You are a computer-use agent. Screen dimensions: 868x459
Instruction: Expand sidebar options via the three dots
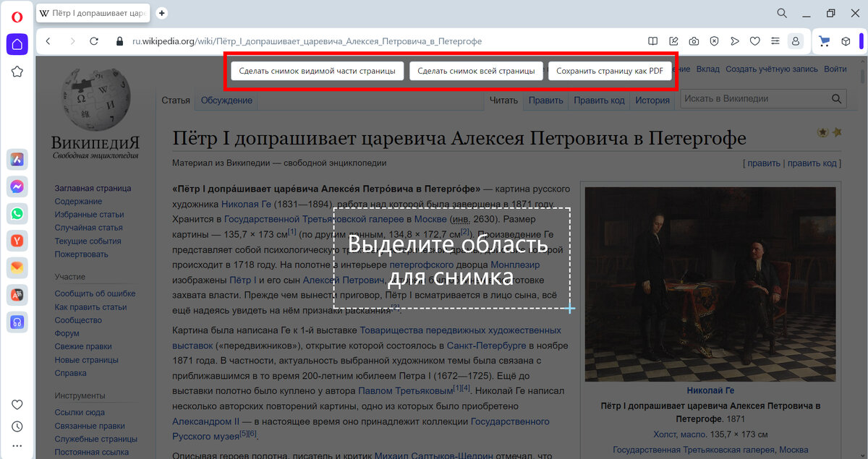tap(17, 445)
